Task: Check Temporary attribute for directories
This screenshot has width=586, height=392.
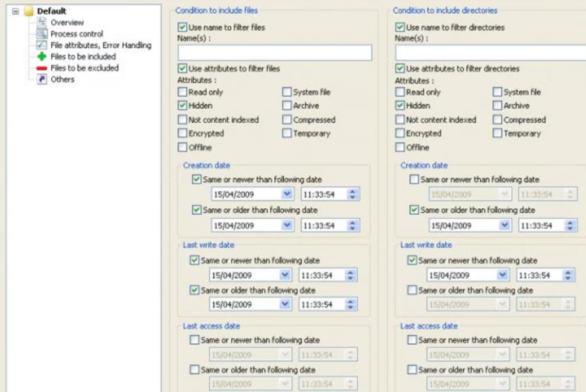Action: 497,133
